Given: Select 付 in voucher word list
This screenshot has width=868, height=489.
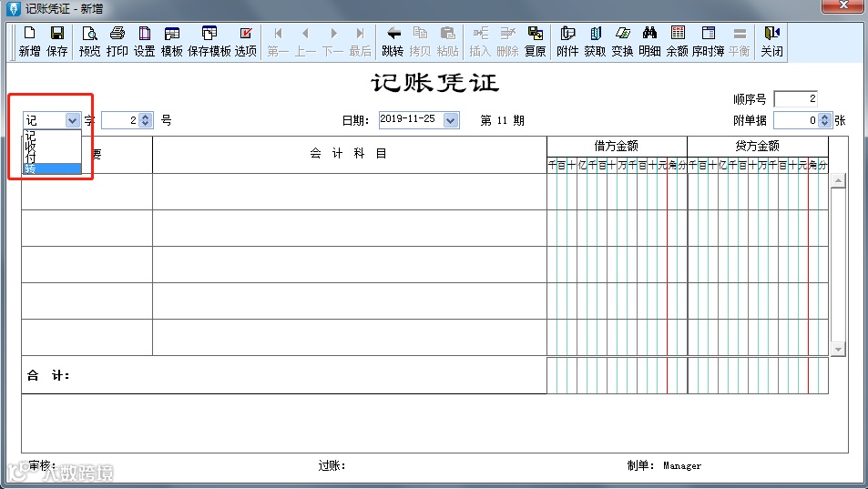Looking at the screenshot, I should pos(52,158).
